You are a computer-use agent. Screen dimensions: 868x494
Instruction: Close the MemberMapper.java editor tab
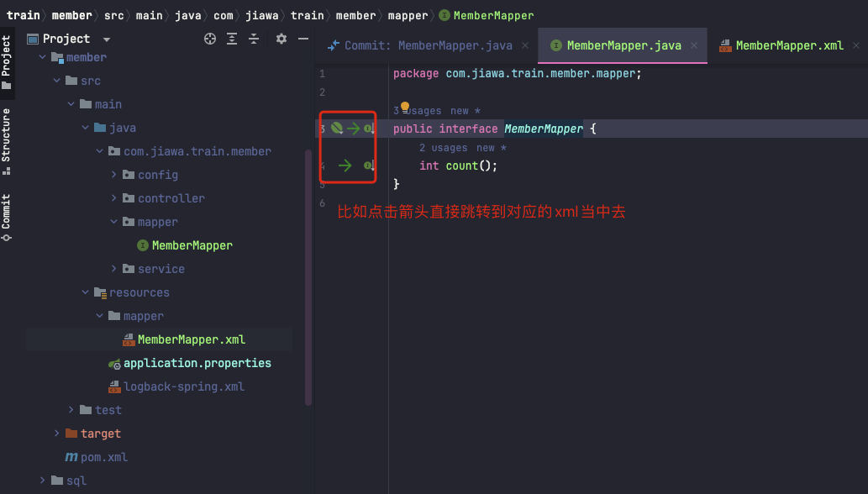click(x=693, y=46)
